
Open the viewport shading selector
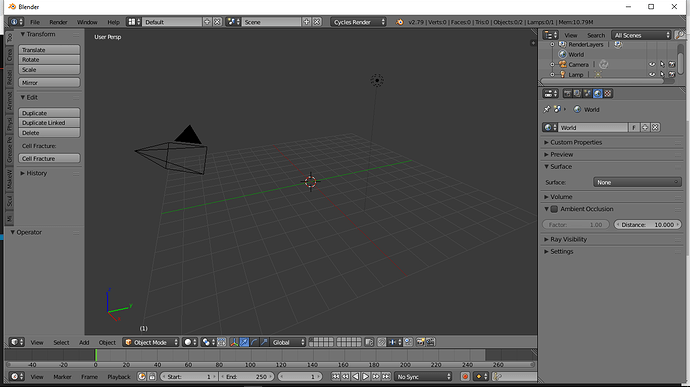(190, 342)
